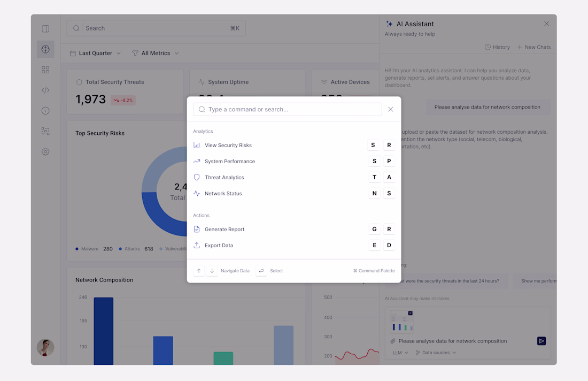
Task: Click the AI Assistant sparkle icon
Action: pyautogui.click(x=389, y=24)
